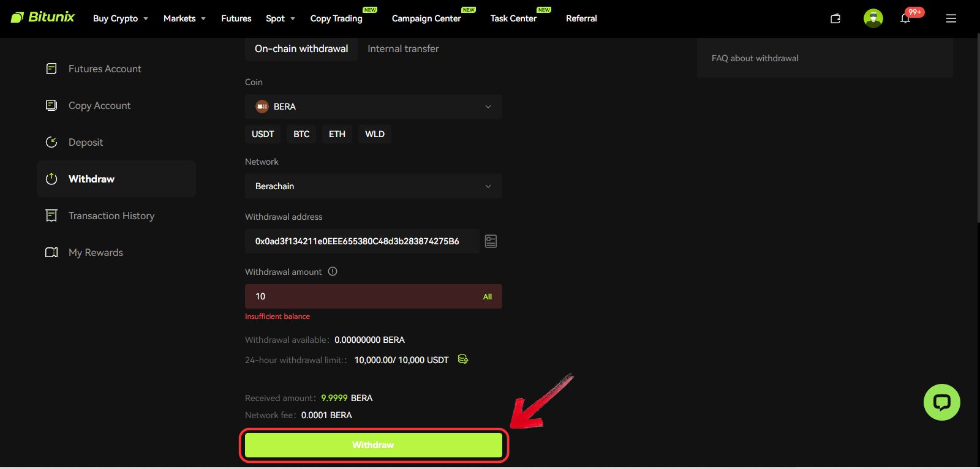Open the hamburger menu icon
980x469 pixels.
click(x=951, y=18)
